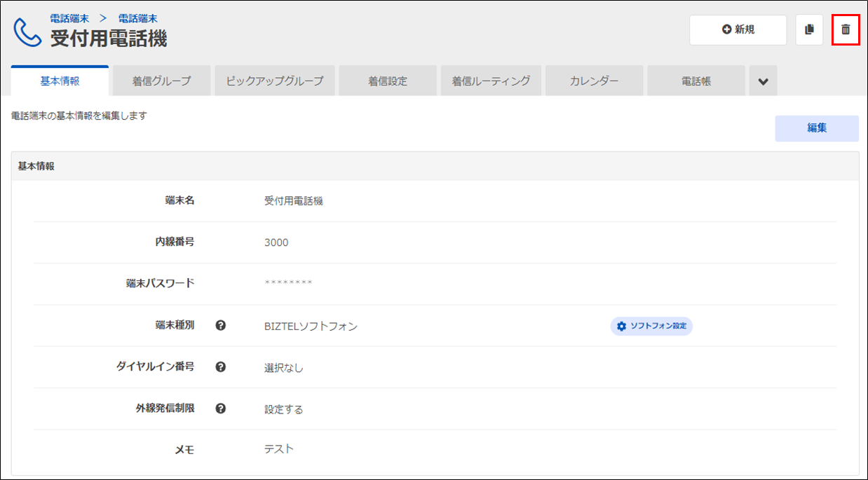This screenshot has height=480, width=868.
Task: Open ソフトフォン設定 with the gear icon
Action: point(651,326)
